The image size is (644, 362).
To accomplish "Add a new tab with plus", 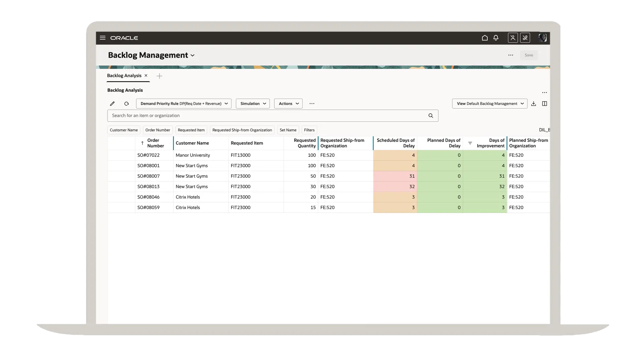I will point(159,76).
